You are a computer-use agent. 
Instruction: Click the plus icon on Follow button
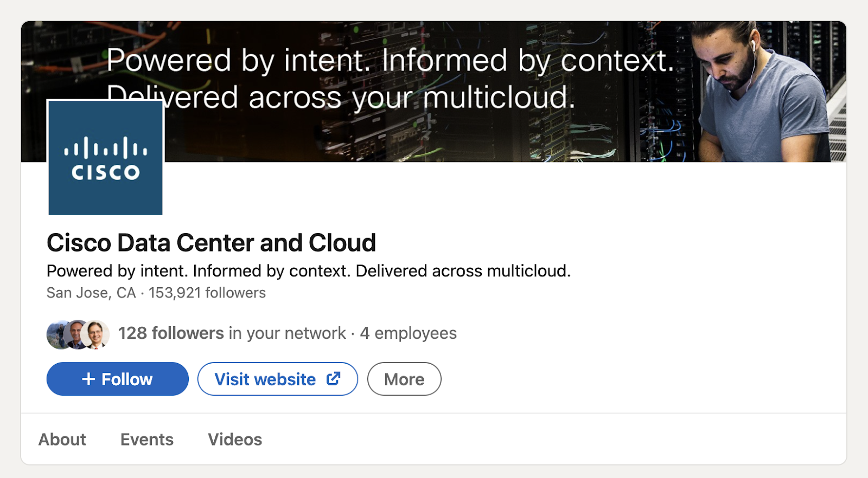[x=88, y=379]
